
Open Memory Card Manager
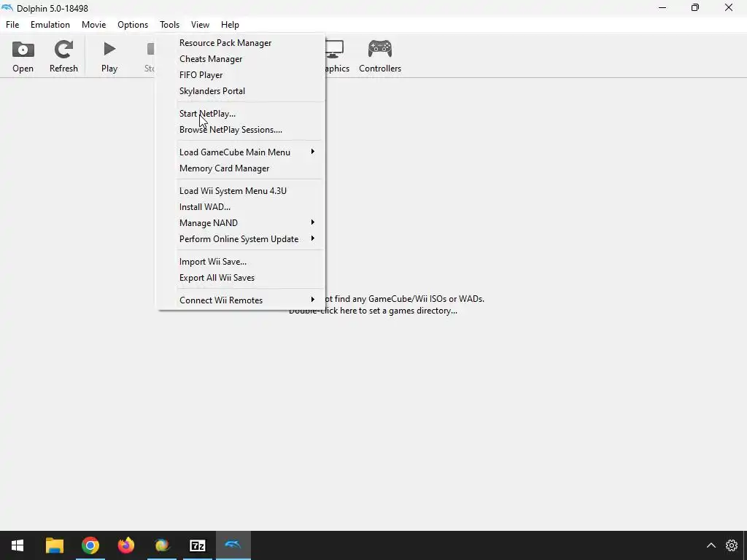click(x=241, y=168)
